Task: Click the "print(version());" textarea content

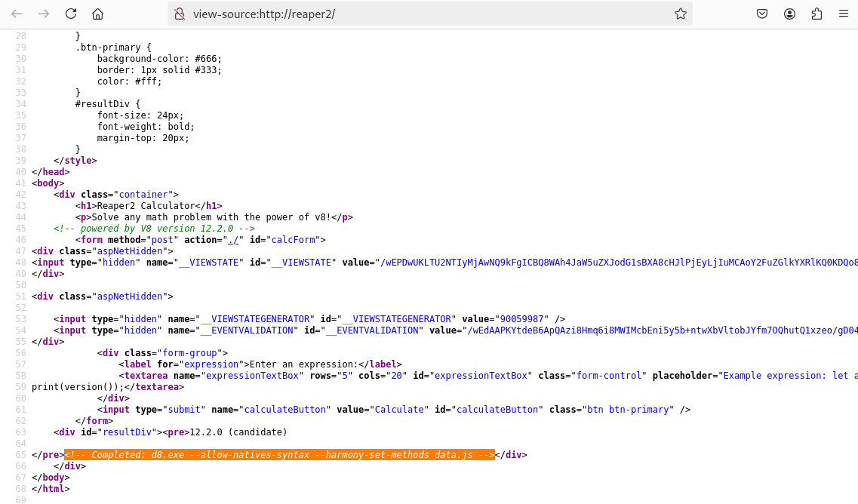Action: point(78,387)
